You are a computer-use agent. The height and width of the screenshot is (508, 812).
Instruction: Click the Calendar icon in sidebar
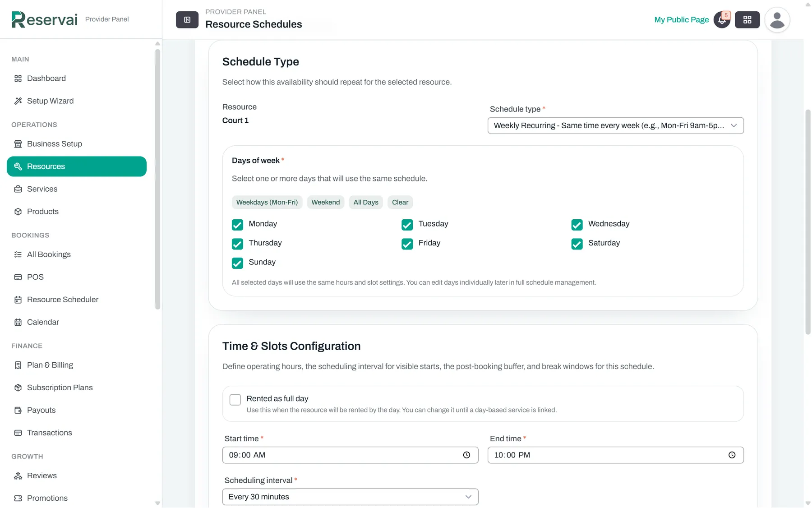click(x=18, y=322)
